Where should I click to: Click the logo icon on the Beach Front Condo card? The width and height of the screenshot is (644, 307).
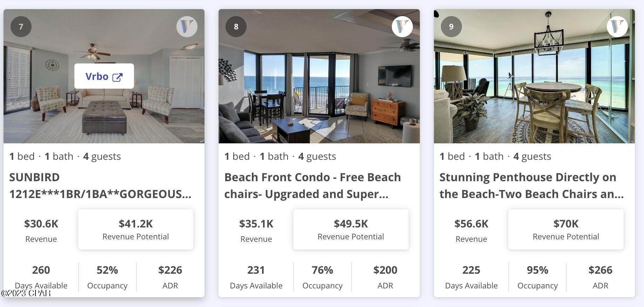(403, 26)
